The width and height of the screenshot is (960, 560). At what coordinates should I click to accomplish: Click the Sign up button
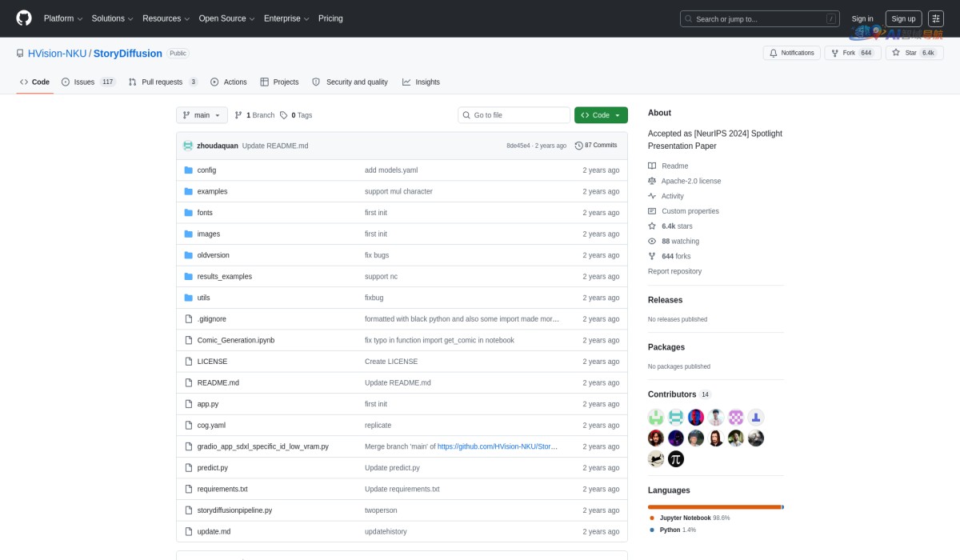click(903, 18)
